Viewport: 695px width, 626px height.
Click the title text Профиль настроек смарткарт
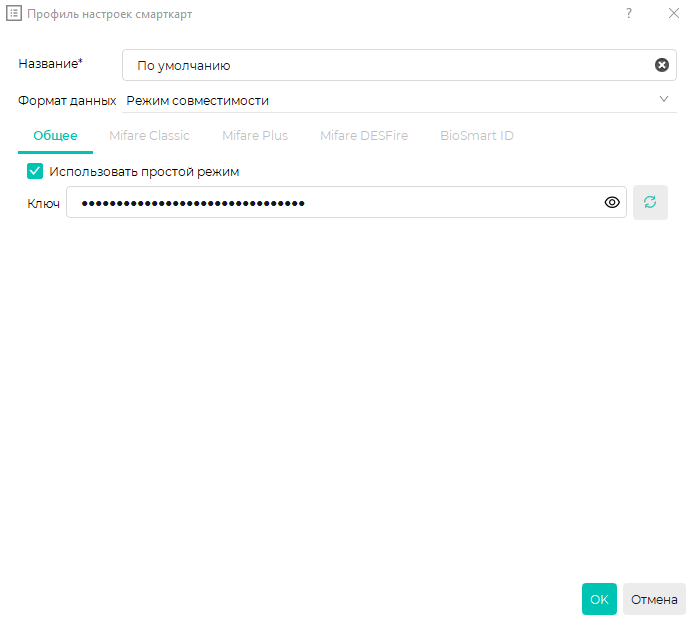tap(109, 14)
